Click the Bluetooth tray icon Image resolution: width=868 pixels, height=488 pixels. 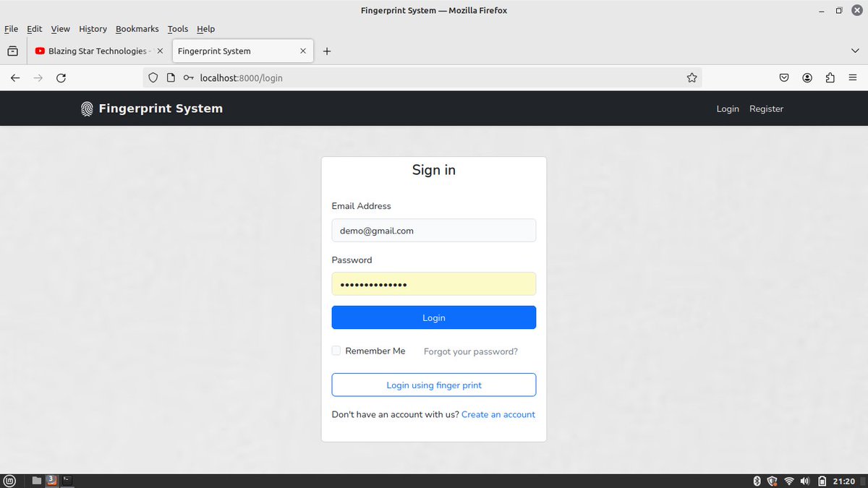tap(757, 481)
